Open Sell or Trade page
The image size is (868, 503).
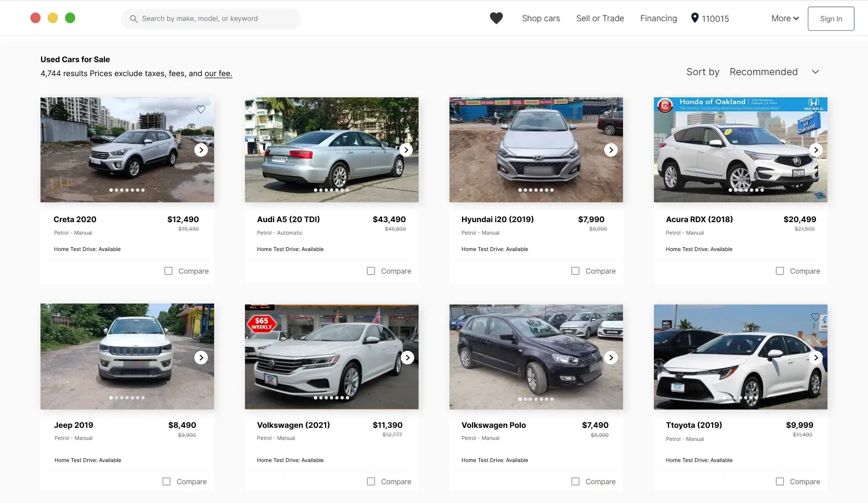click(x=600, y=18)
